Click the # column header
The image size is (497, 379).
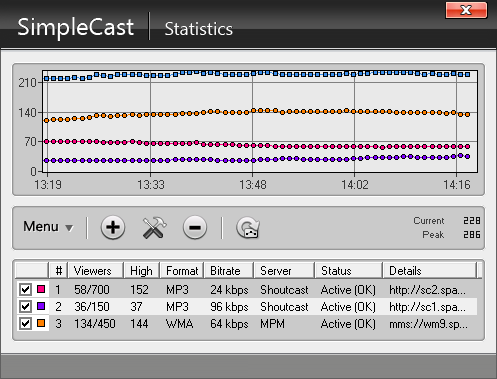coord(59,271)
